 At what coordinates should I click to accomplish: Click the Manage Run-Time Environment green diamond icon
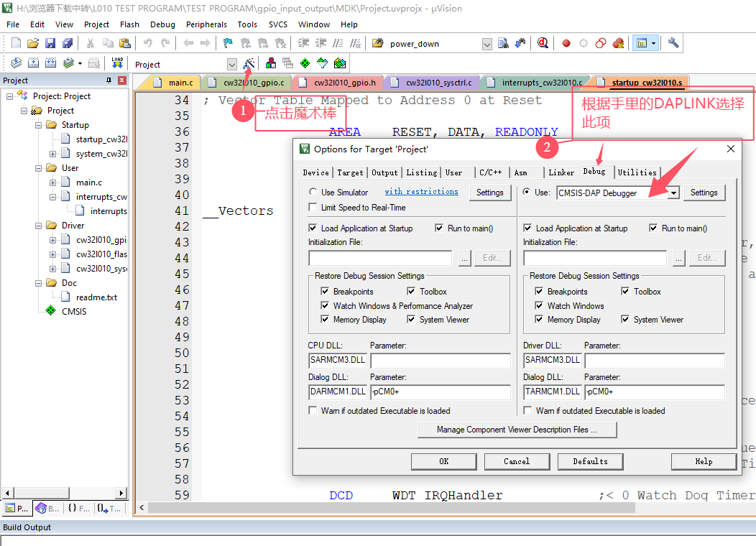tap(305, 64)
